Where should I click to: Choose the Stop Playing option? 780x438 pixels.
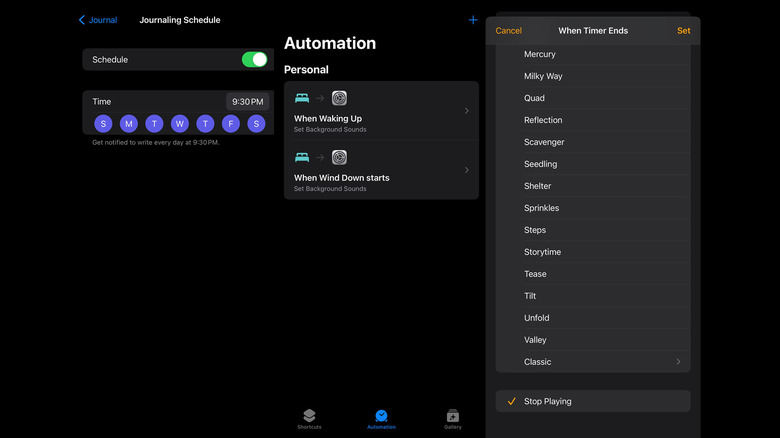pyautogui.click(x=593, y=401)
